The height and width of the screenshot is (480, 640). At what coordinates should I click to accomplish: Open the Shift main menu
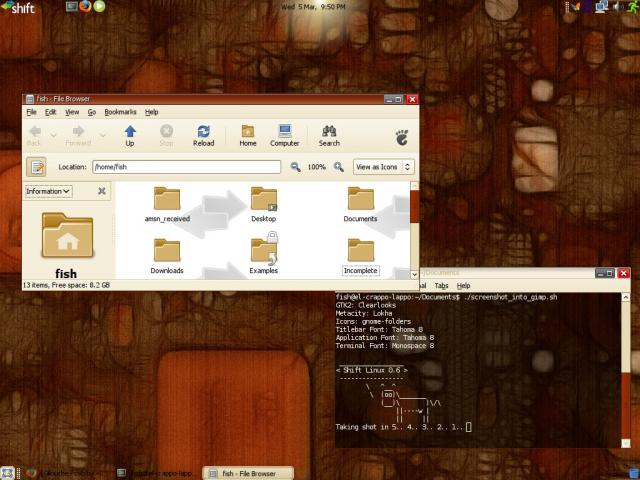18,7
